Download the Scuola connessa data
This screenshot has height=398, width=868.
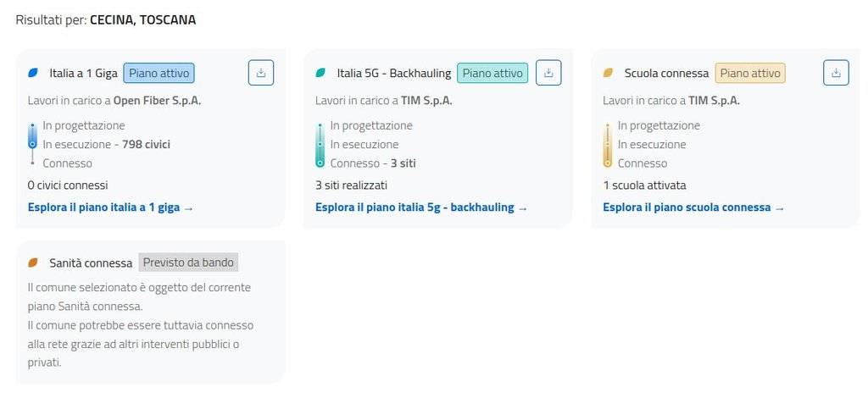tap(836, 73)
